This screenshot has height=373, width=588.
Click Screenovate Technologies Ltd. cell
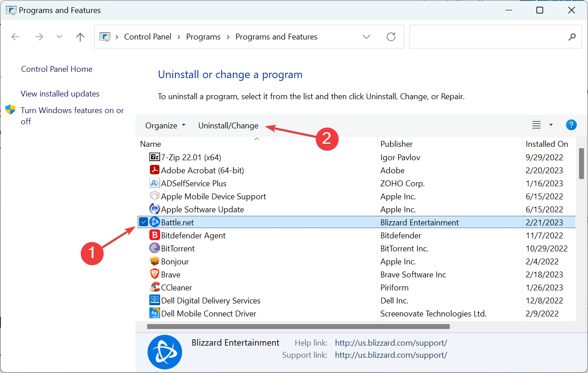click(433, 313)
